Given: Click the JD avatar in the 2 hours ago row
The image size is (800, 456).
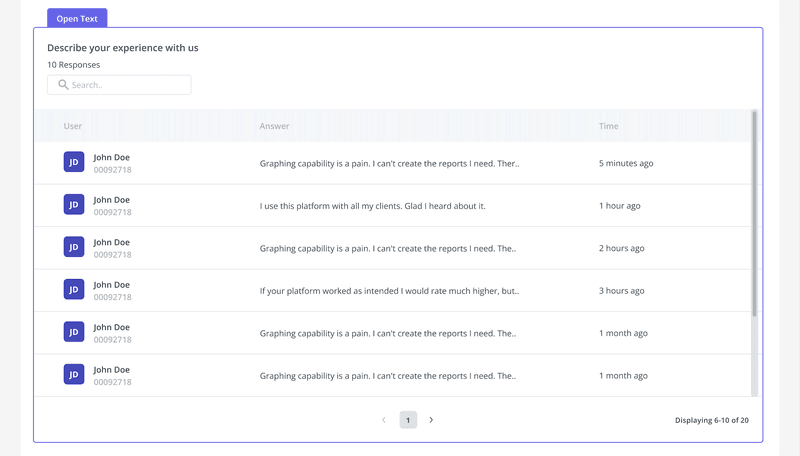Looking at the screenshot, I should pos(74,246).
